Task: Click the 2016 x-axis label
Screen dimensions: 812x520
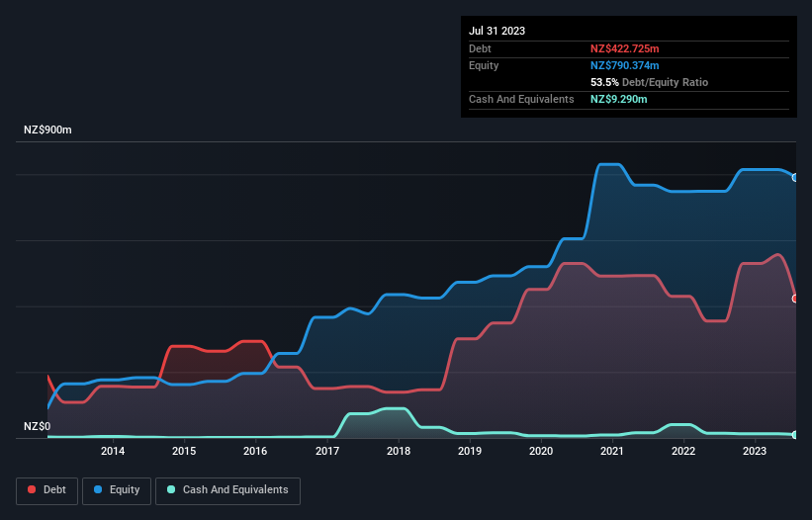Action: click(x=255, y=451)
